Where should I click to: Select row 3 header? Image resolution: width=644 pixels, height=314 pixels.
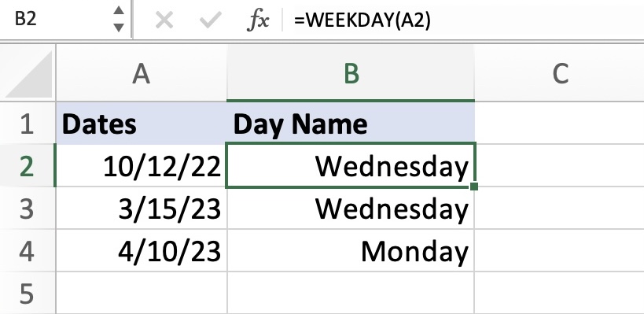(28, 208)
